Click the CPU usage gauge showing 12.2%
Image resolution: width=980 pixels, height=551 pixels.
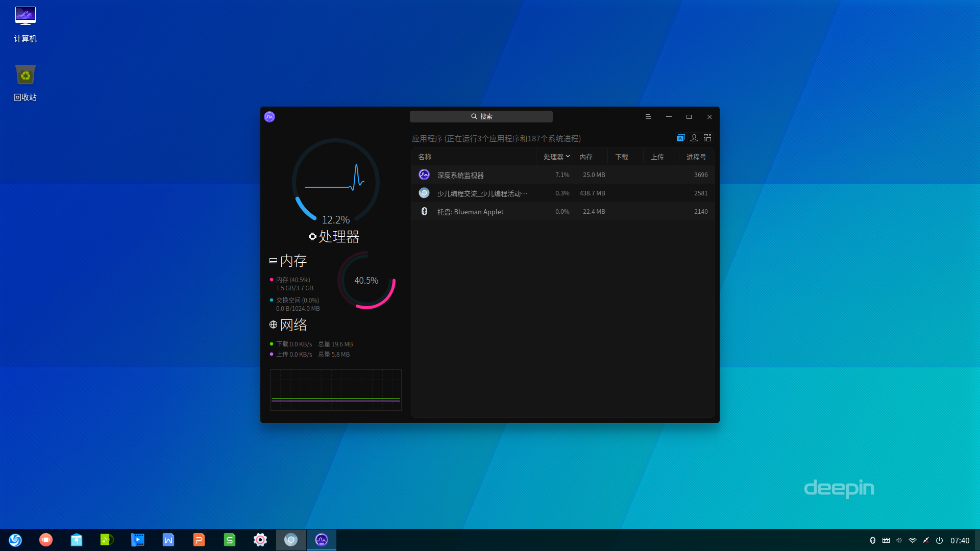[x=336, y=182]
